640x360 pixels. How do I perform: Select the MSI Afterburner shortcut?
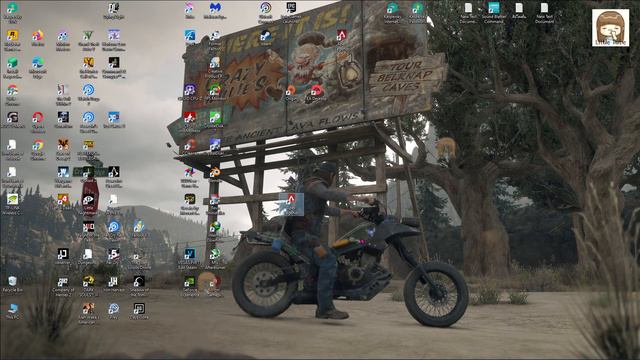215,258
